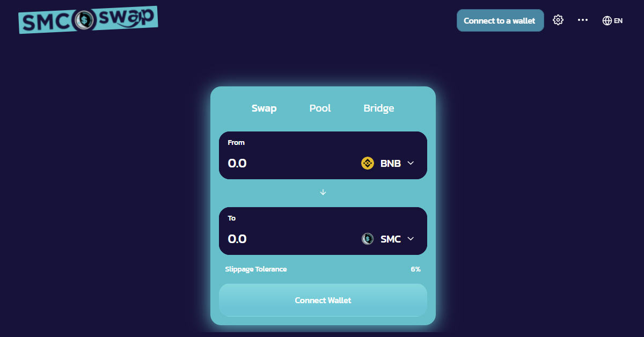Image resolution: width=644 pixels, height=337 pixels.
Task: Click the Slippage Tolerance label
Action: pyautogui.click(x=256, y=269)
